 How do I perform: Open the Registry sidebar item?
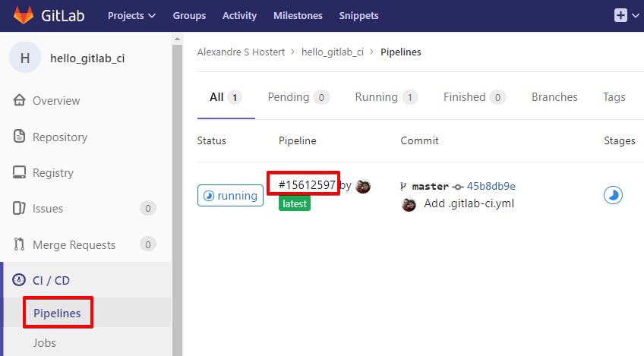pos(52,173)
